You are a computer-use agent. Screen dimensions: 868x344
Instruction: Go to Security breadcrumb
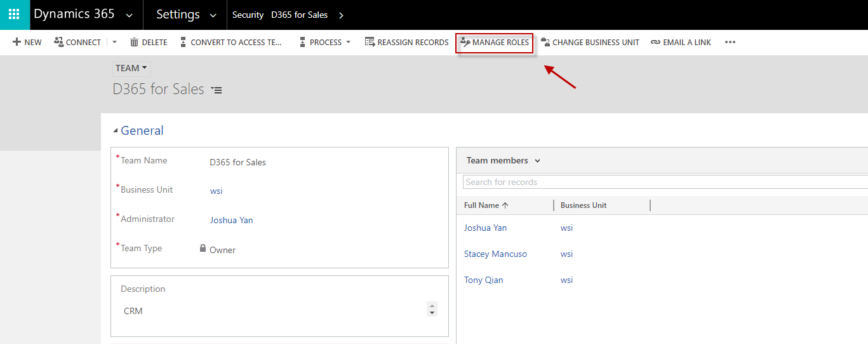(248, 15)
